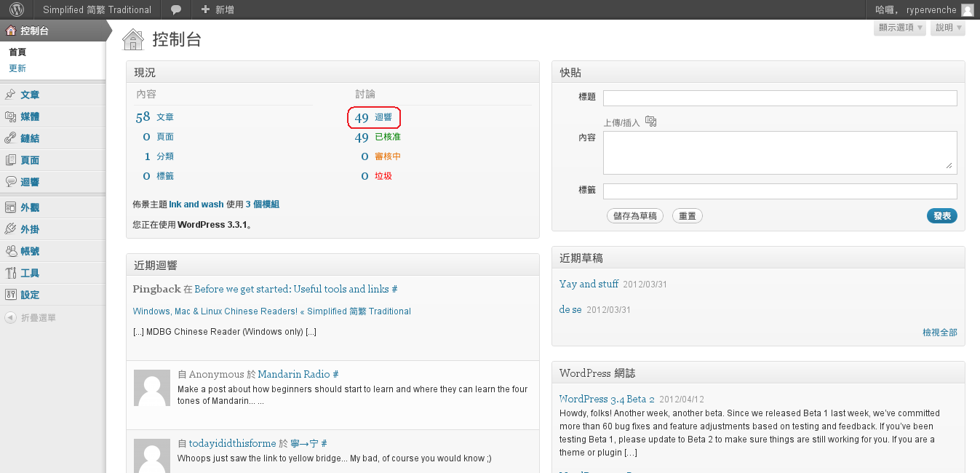Click the 外掛 plugins icon in sidebar
This screenshot has width=980, height=473.
coord(11,229)
